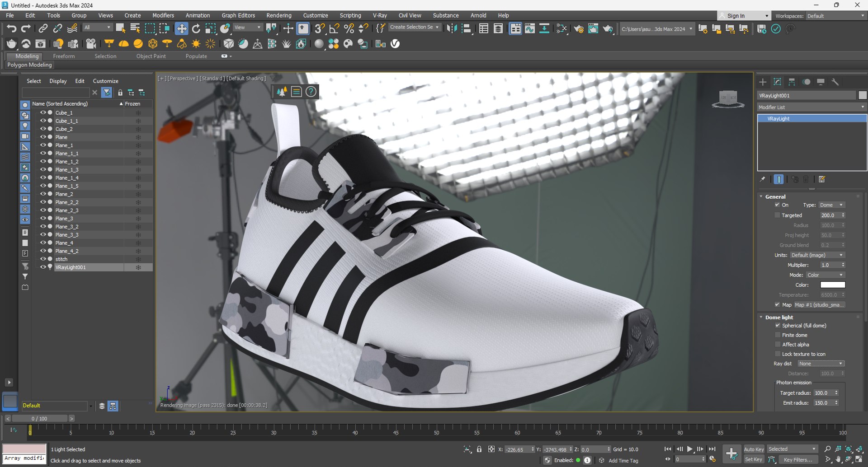The width and height of the screenshot is (868, 467).
Task: Click the Configure Modifier Sets icon
Action: (x=822, y=179)
